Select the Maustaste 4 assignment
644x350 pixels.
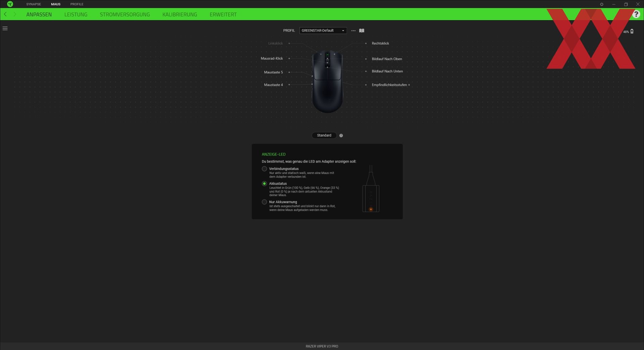[273, 85]
